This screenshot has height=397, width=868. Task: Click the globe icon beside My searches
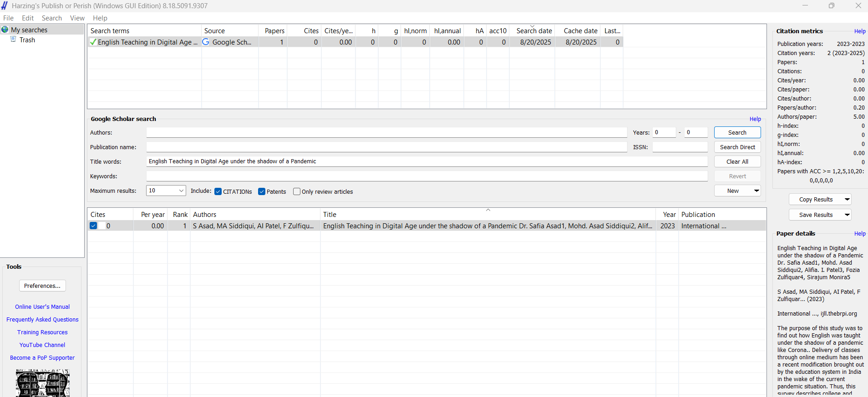click(x=5, y=30)
